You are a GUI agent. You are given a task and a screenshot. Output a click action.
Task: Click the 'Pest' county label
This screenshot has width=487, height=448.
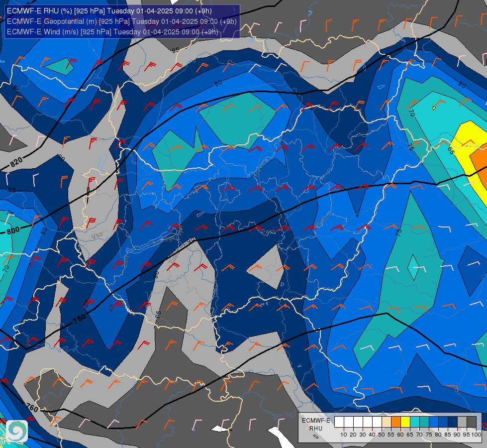(268, 231)
